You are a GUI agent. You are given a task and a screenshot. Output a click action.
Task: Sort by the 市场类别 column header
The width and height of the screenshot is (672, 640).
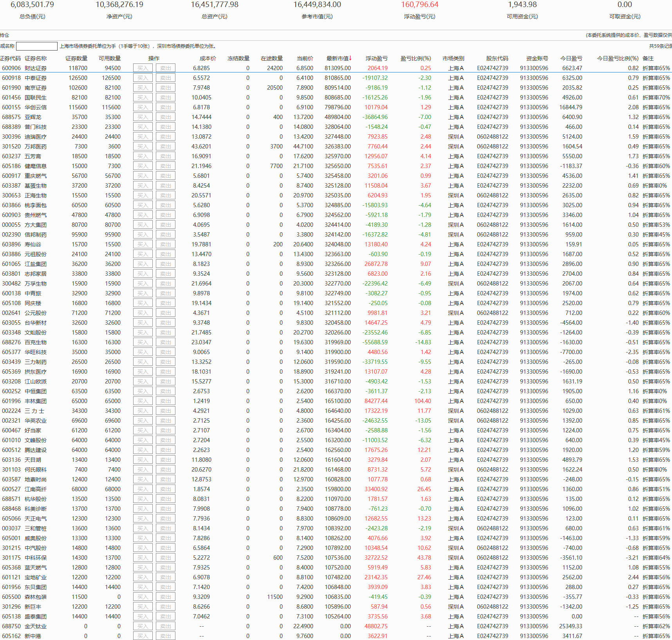click(453, 58)
